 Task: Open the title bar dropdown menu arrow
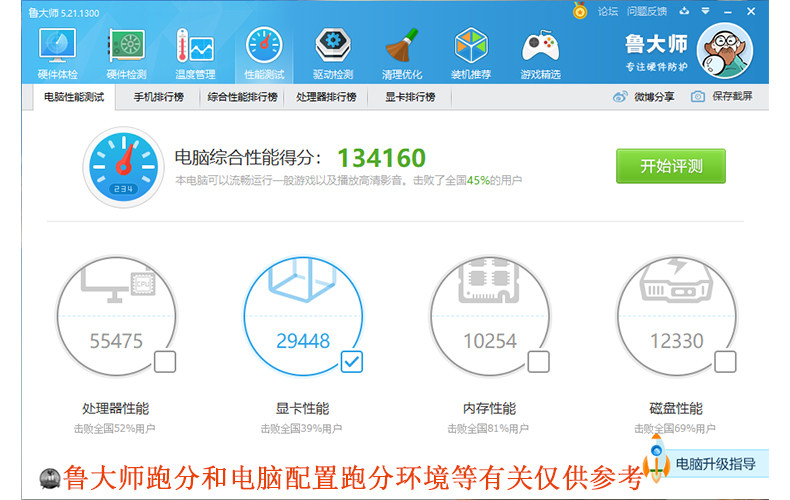(705, 11)
